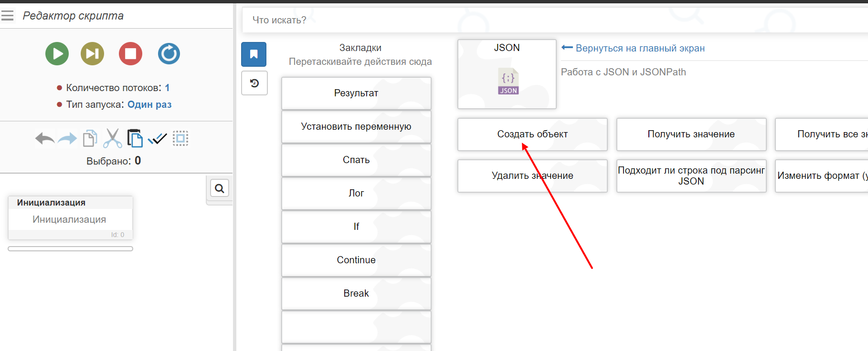The height and width of the screenshot is (351, 868).
Task: Change thread count value 1
Action: tap(167, 88)
